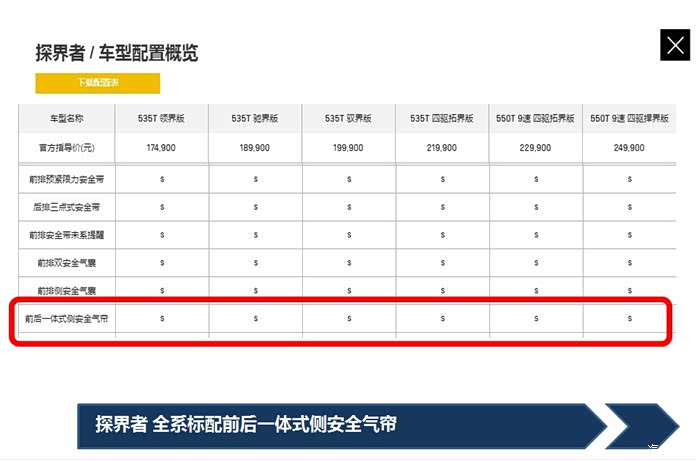Viewport: 700px width, 461px height.
Task: Select the 前排预紧限力安全带 row label
Action: point(67,179)
